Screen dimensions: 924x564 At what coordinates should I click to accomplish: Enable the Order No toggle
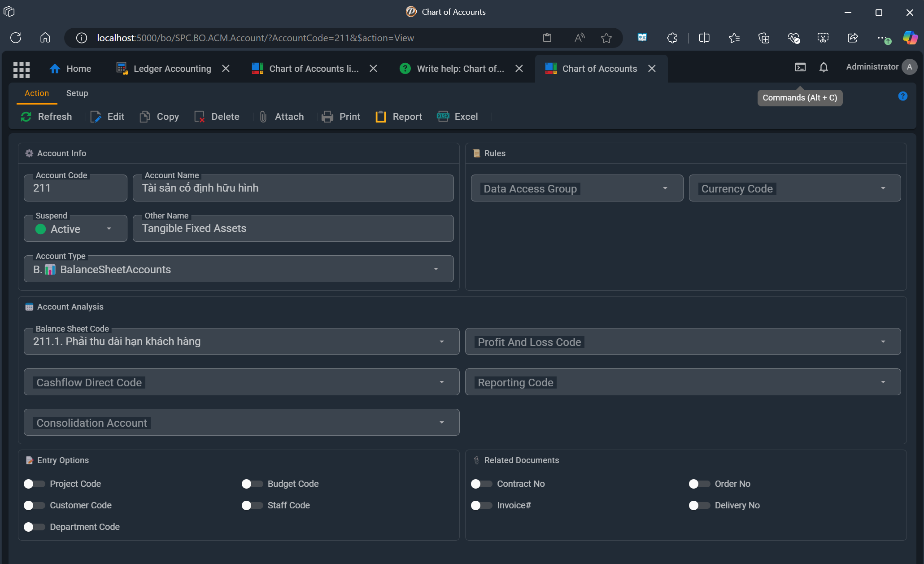700,484
